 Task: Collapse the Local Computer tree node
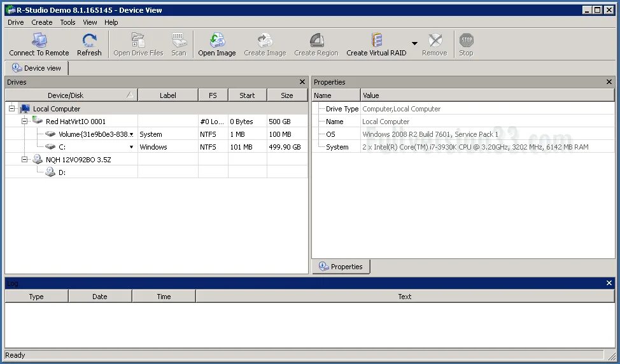pos(12,108)
